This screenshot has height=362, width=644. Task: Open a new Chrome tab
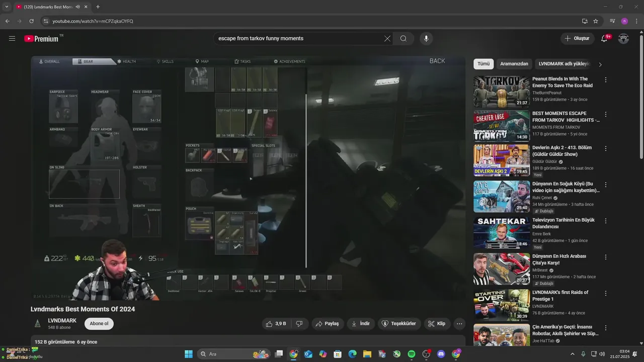pyautogui.click(x=98, y=7)
